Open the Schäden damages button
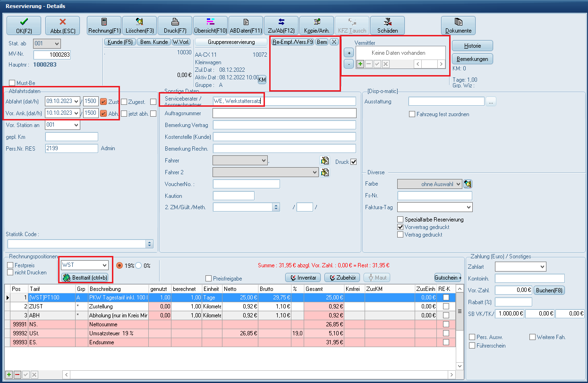The image size is (588, 383). tap(387, 26)
